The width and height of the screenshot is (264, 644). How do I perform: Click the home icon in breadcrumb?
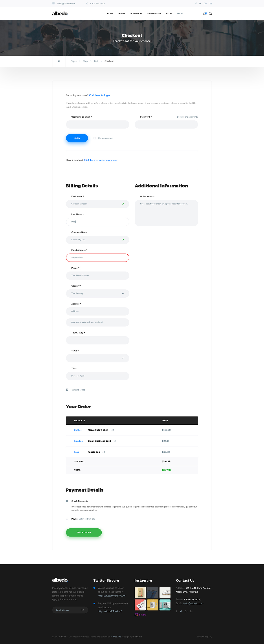[x=59, y=61]
